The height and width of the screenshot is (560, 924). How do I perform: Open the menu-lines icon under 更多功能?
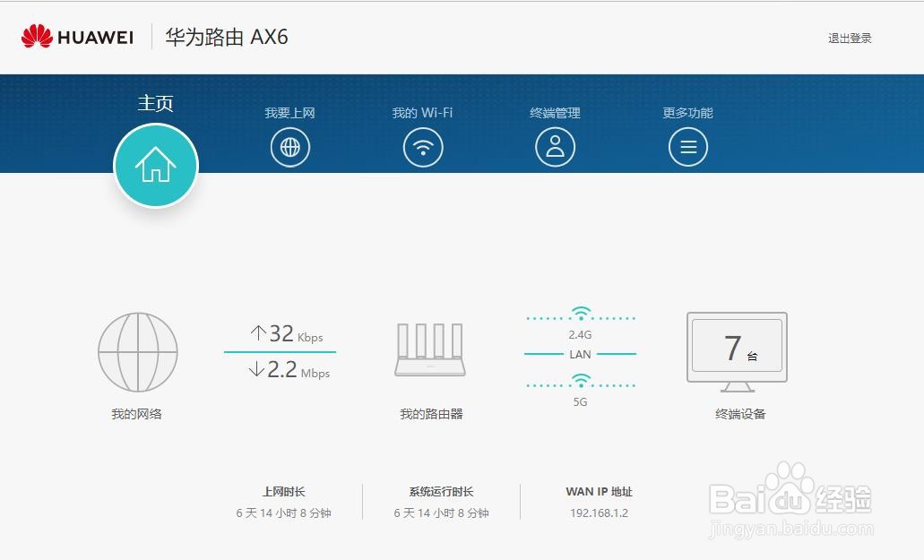point(688,147)
